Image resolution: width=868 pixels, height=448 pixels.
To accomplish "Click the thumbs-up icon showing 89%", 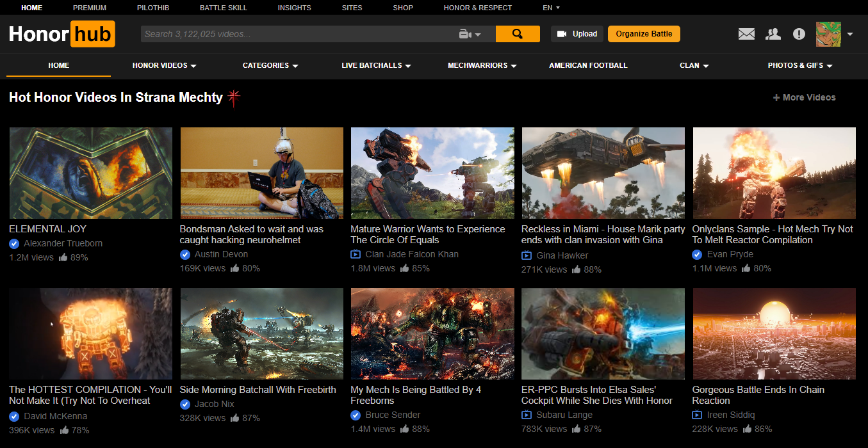I will coord(63,257).
